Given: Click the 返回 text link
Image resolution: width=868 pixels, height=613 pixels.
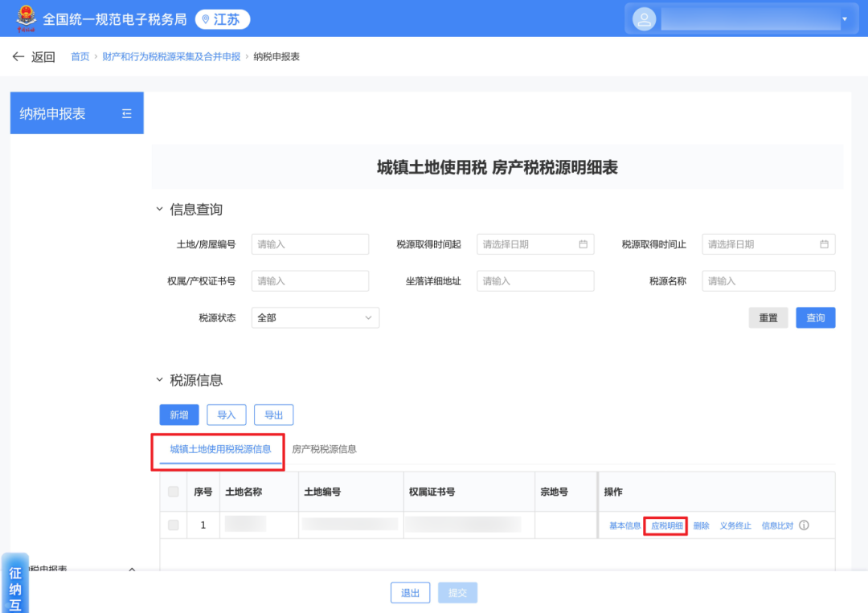Looking at the screenshot, I should 43,56.
